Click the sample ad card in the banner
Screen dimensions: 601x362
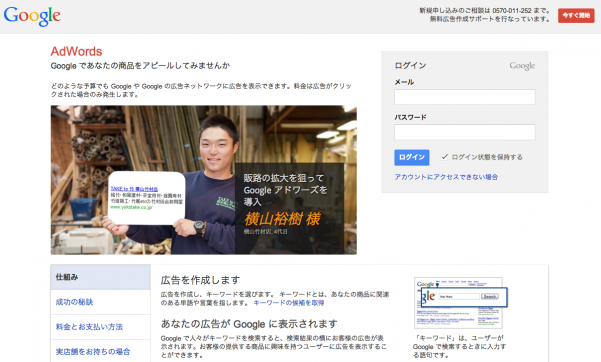coord(147,198)
